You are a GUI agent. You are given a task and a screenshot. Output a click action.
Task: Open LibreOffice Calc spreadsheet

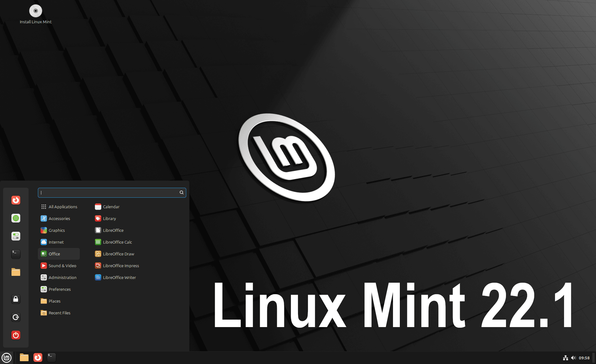[117, 242]
